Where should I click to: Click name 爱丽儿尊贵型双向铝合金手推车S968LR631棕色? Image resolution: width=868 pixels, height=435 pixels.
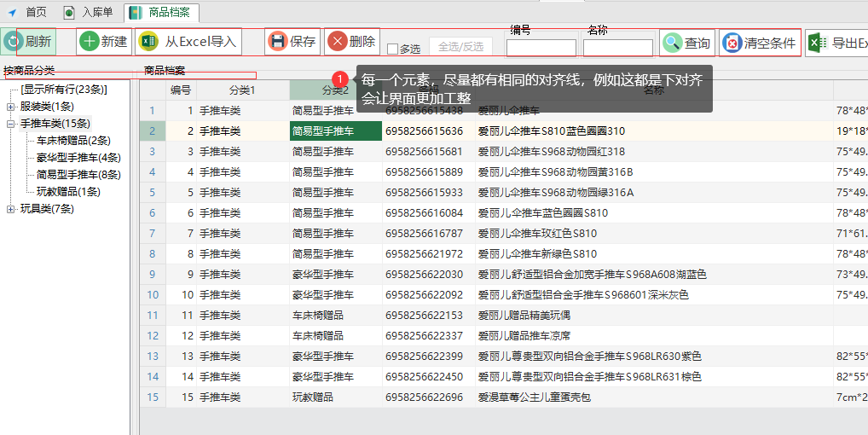click(590, 377)
